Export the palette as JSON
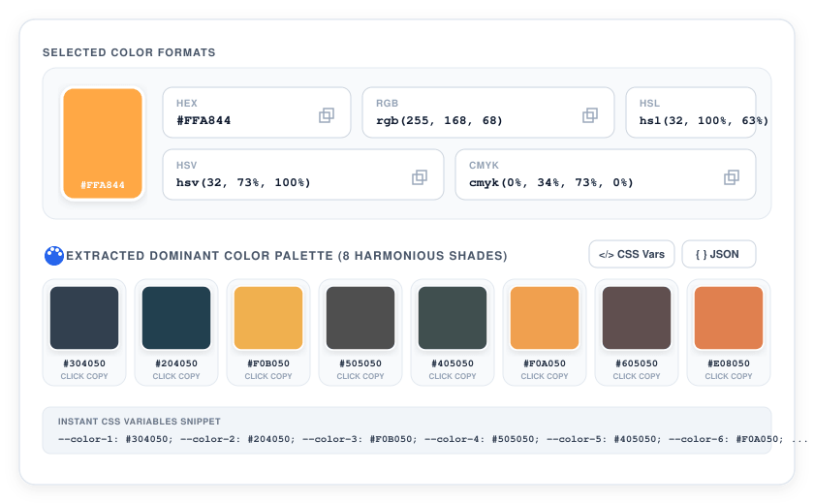Image resolution: width=814 pixels, height=504 pixels. (x=718, y=254)
